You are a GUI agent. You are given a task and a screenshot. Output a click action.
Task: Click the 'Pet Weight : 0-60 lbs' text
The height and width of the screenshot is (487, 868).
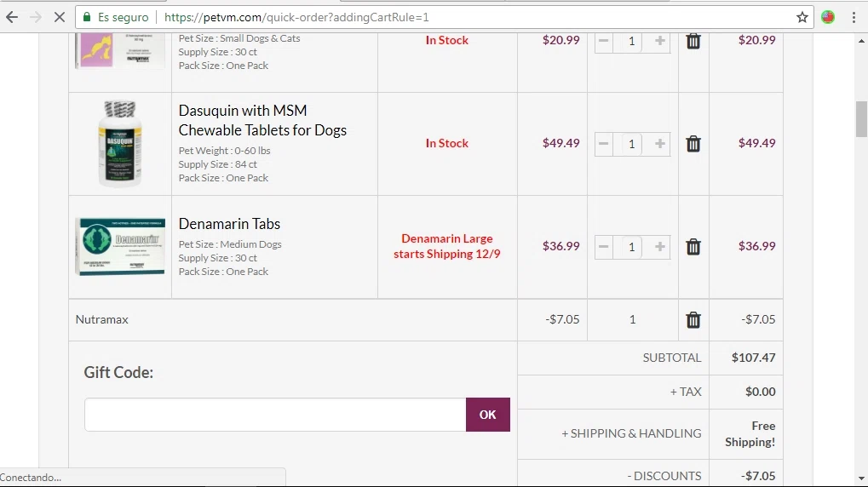[x=224, y=151]
